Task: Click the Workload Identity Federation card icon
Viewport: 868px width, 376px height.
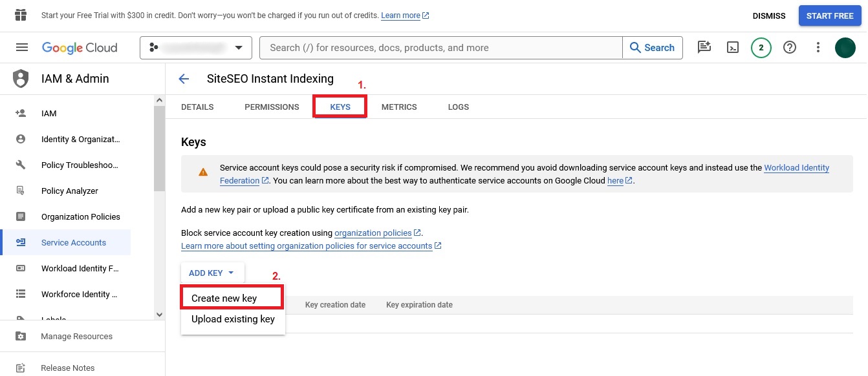Action: pyautogui.click(x=21, y=268)
